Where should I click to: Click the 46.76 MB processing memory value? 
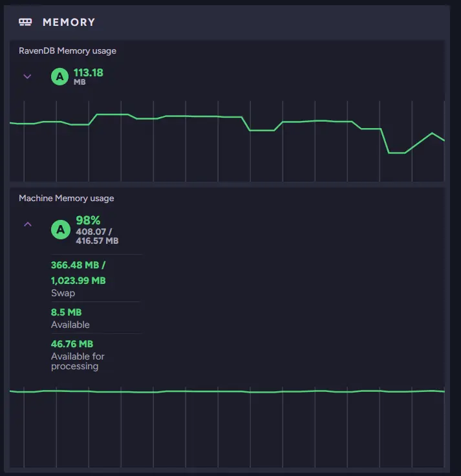point(72,344)
